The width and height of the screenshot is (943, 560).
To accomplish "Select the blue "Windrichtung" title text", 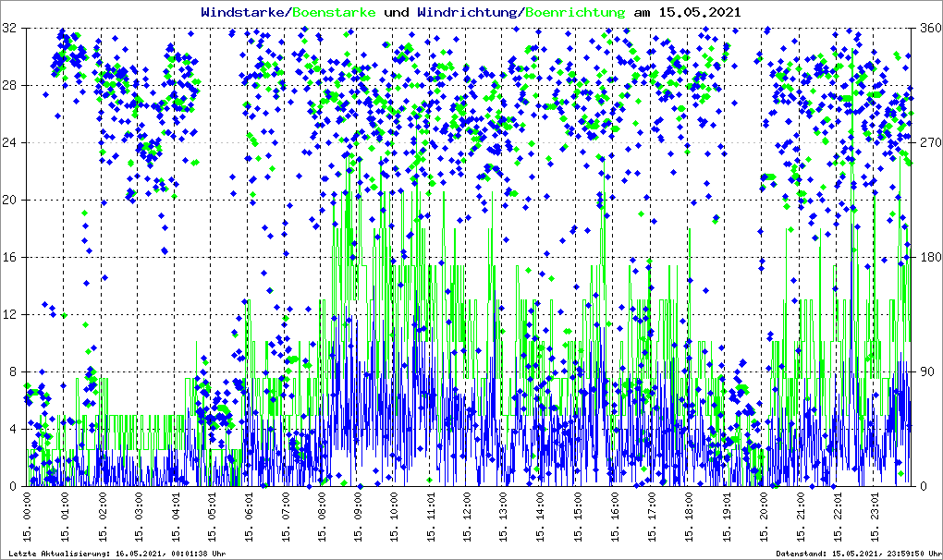I will (467, 13).
